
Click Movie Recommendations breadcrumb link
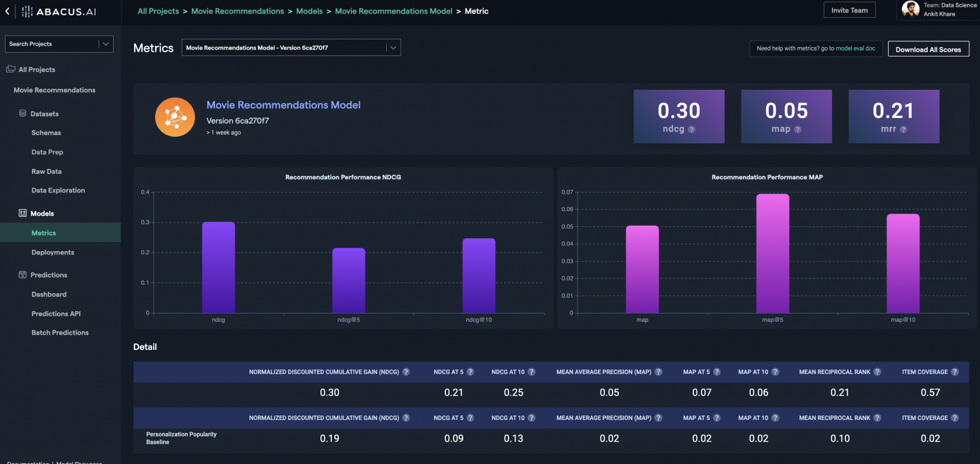(237, 11)
